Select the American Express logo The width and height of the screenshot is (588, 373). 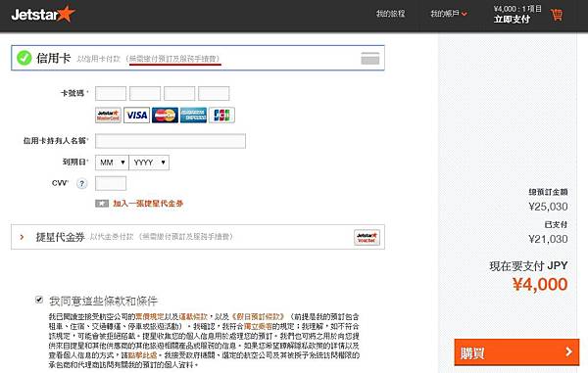(x=193, y=116)
